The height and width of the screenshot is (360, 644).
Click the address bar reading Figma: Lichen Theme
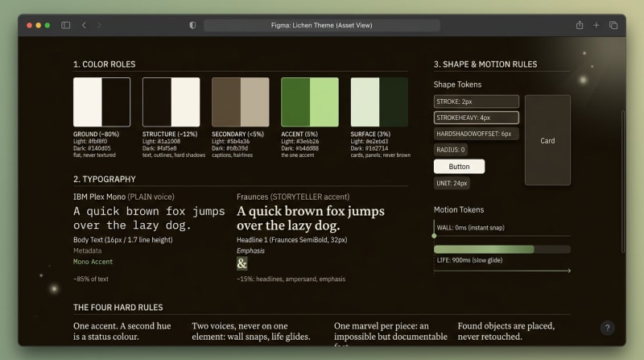click(x=322, y=26)
